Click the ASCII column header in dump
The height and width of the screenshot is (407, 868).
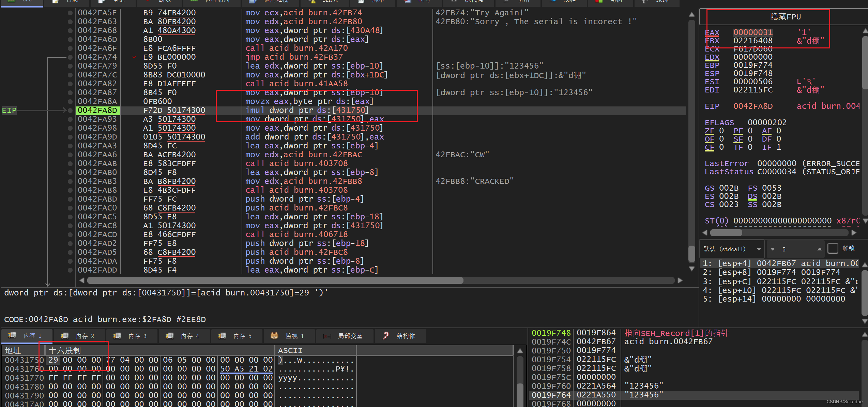(316, 350)
